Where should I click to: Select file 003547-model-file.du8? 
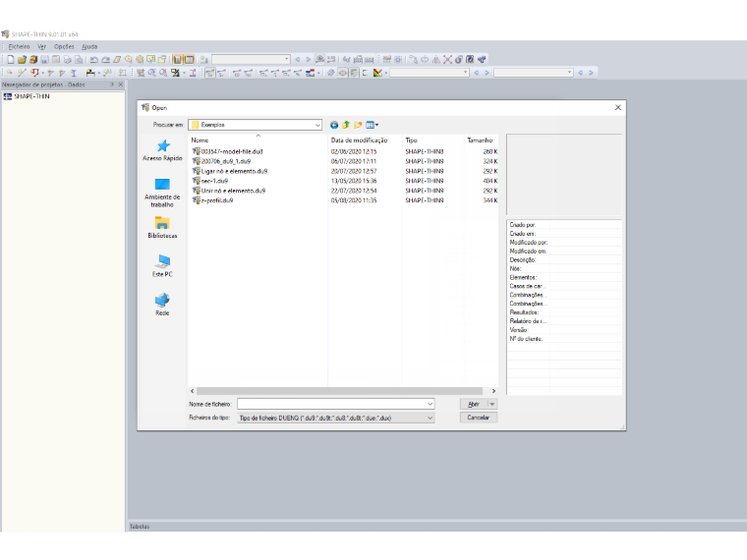[x=227, y=151]
